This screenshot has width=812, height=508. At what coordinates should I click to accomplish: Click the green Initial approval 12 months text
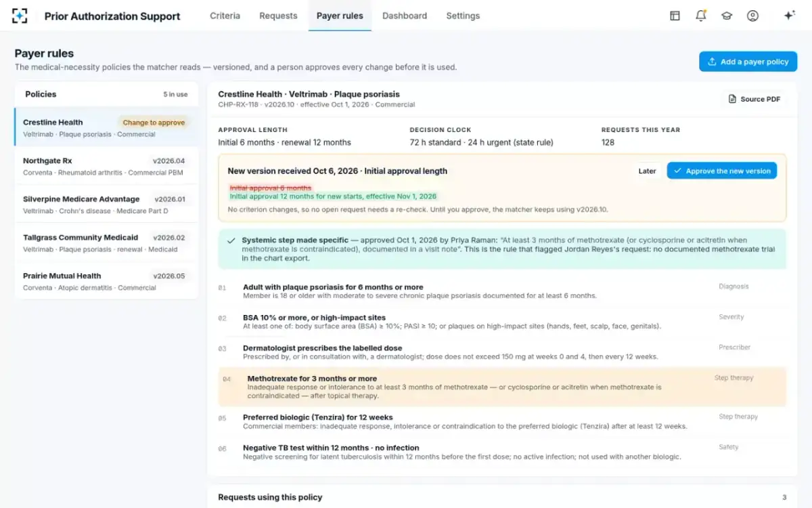click(x=333, y=196)
